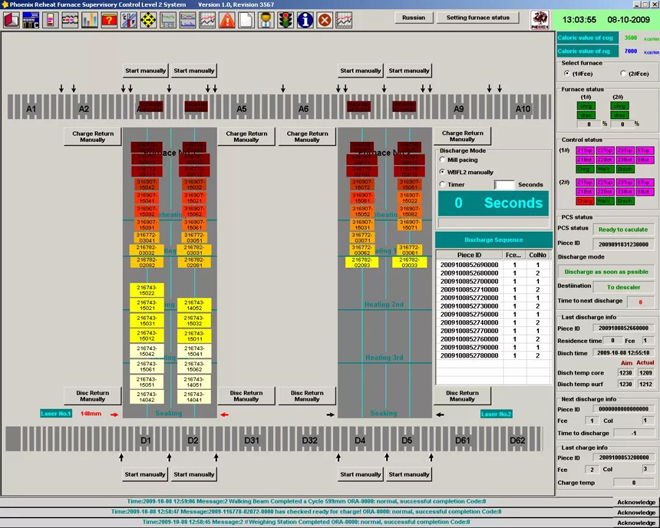
Task: Open the alarm warning triangle icon
Action: [227, 19]
